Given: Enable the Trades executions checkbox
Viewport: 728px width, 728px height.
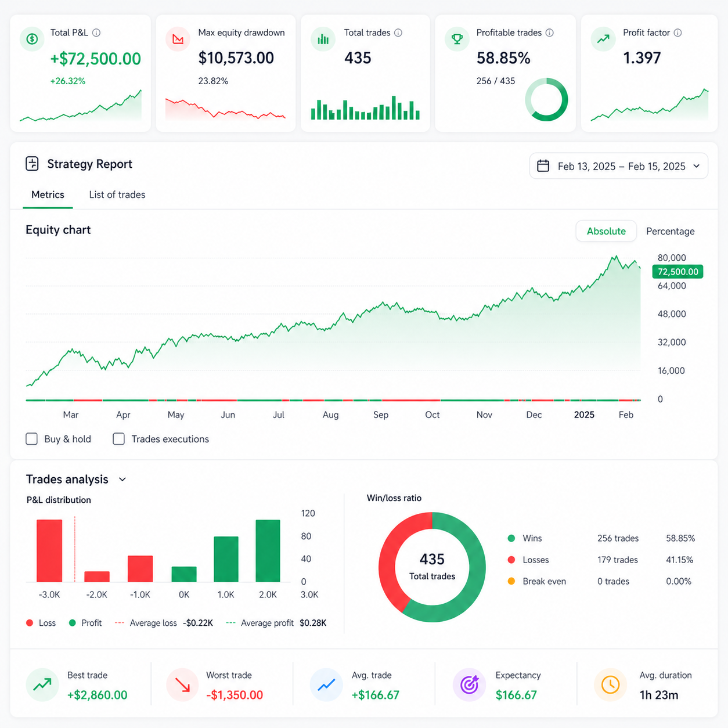Looking at the screenshot, I should coord(118,439).
